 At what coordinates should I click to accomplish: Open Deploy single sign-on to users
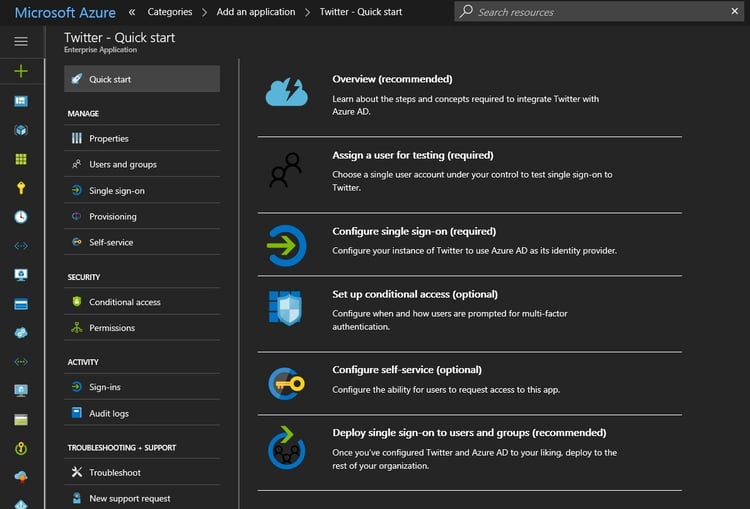point(469,433)
